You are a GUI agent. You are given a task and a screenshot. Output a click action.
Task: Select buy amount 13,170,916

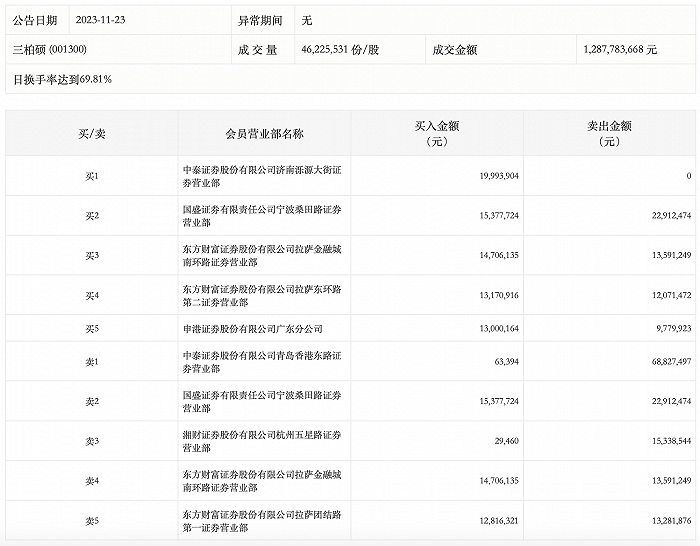pos(499,295)
